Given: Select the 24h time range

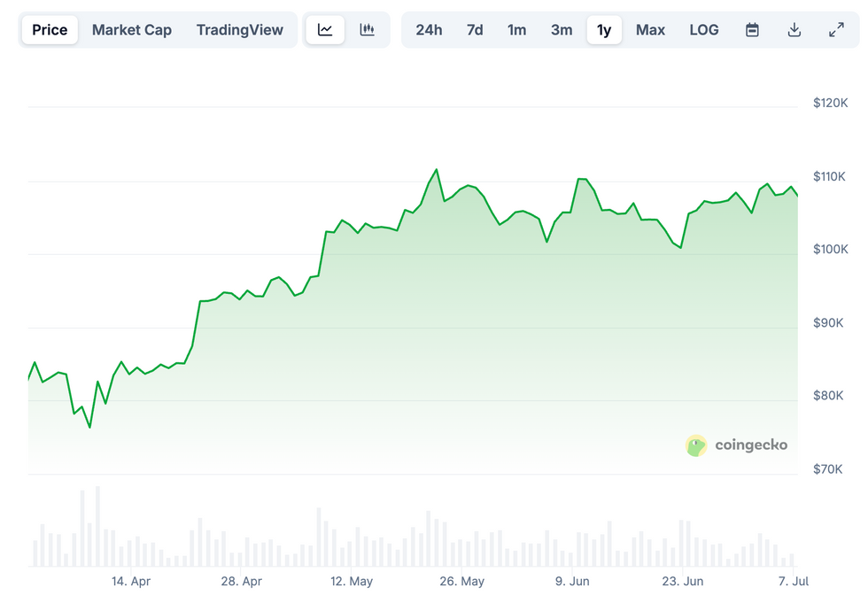Looking at the screenshot, I should point(429,30).
